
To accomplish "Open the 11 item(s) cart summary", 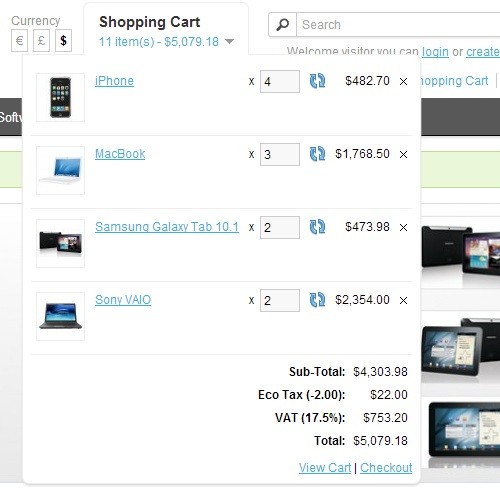I will [159, 42].
